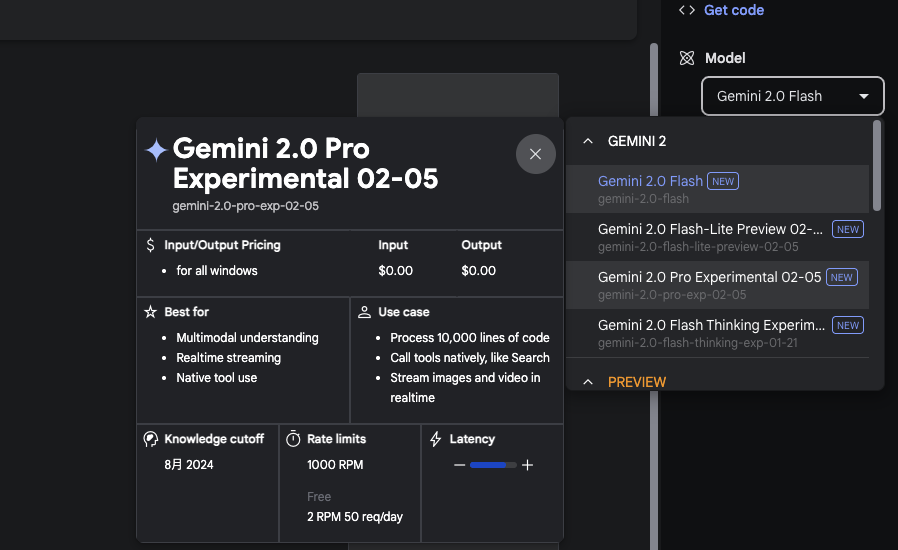
Task: Click 'Process 10,000 lines of code' bullet
Action: click(470, 337)
